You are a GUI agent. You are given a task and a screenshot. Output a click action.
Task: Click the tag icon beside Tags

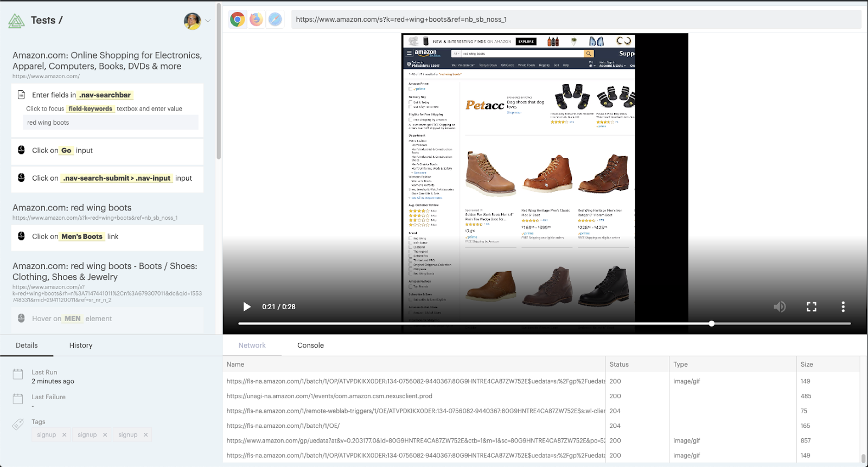point(18,424)
